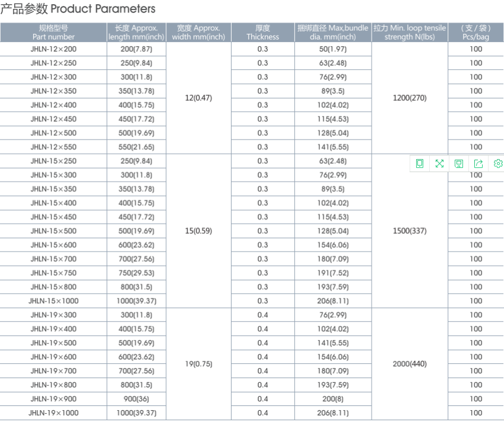Select the JHLN-19×900 part number cell

[53, 399]
